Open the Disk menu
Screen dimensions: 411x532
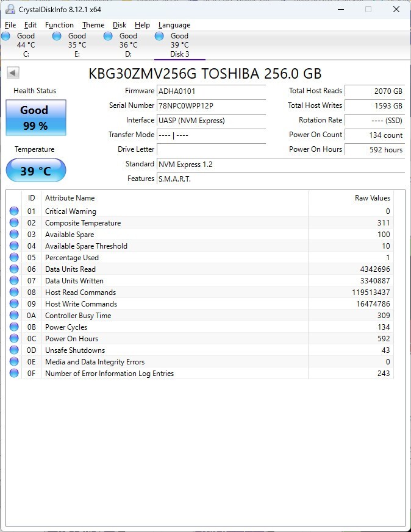(x=120, y=25)
